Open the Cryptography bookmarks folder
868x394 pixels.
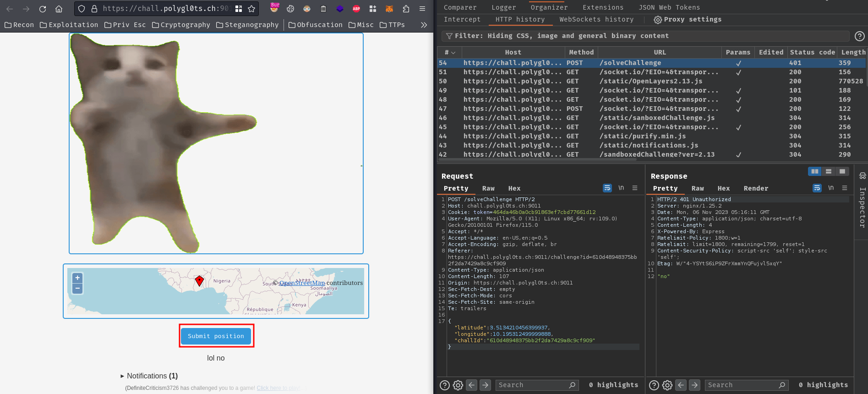(x=181, y=25)
